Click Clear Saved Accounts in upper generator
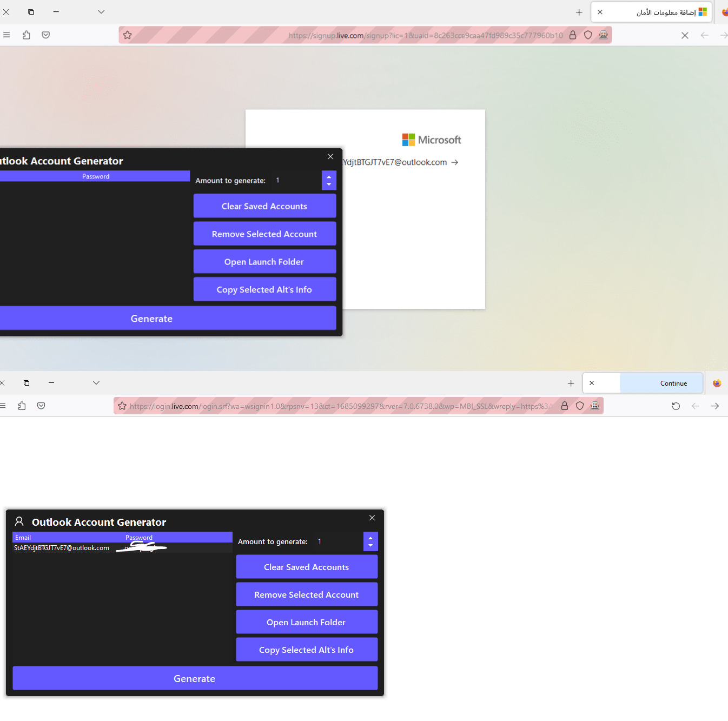The image size is (728, 721). click(264, 206)
